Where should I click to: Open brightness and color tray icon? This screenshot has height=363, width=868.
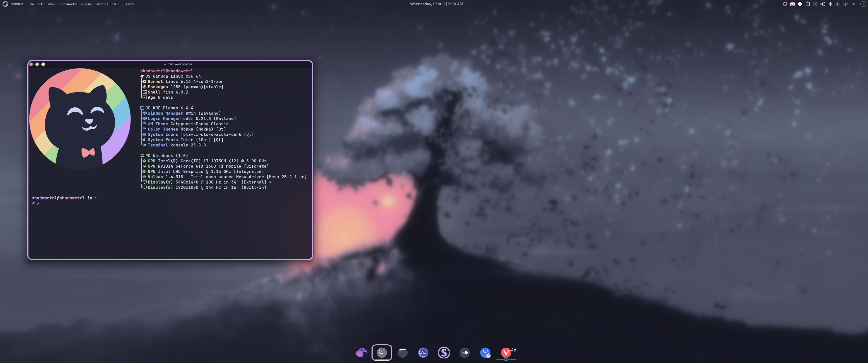click(x=838, y=4)
